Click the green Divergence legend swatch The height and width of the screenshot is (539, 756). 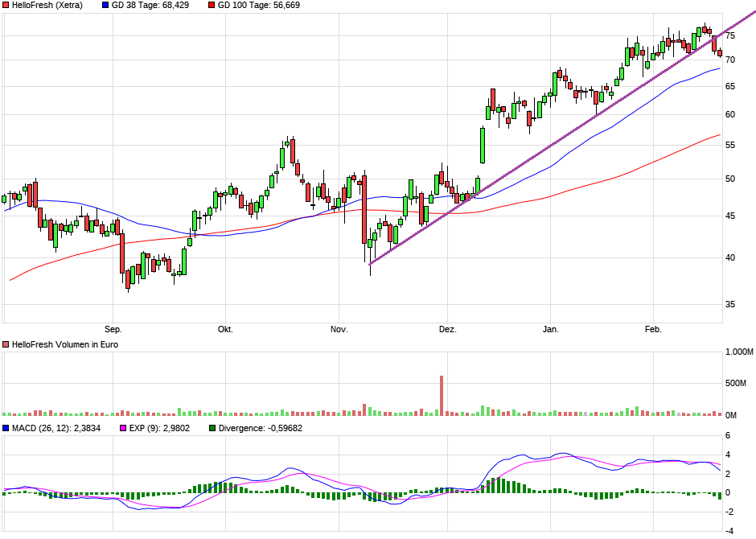pyautogui.click(x=212, y=428)
